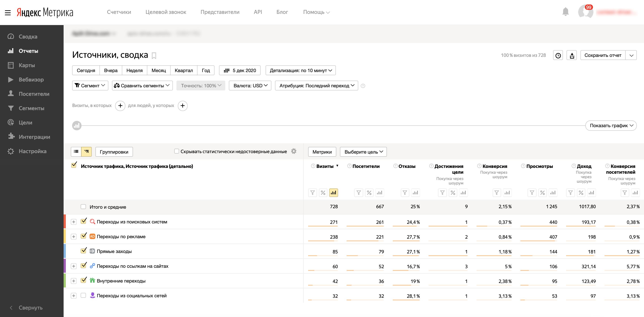Viewport: 644px width, 317px height.
Task: Expand Переходы из поисковых систем row
Action: click(73, 222)
